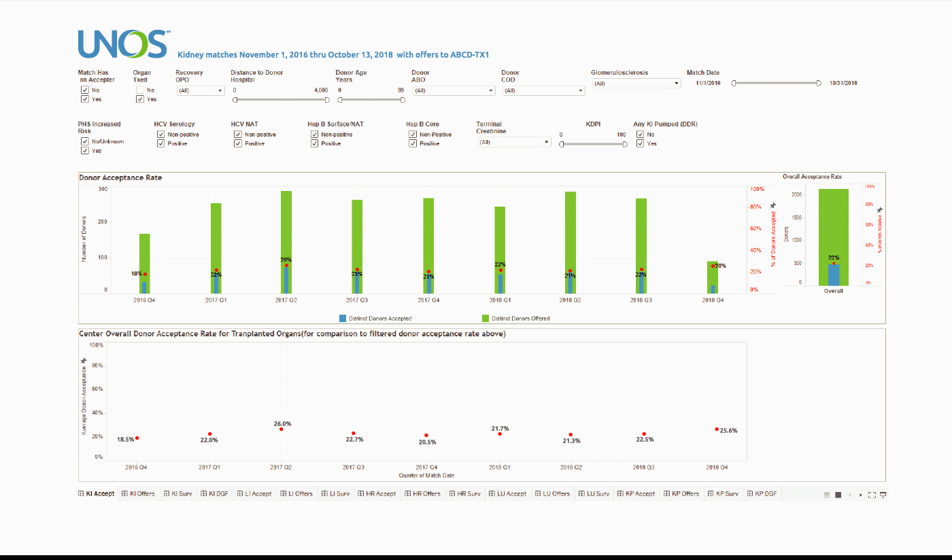Uncheck Yes under Match Has an Accepter
Viewport: 952px width, 560px height.
[84, 99]
